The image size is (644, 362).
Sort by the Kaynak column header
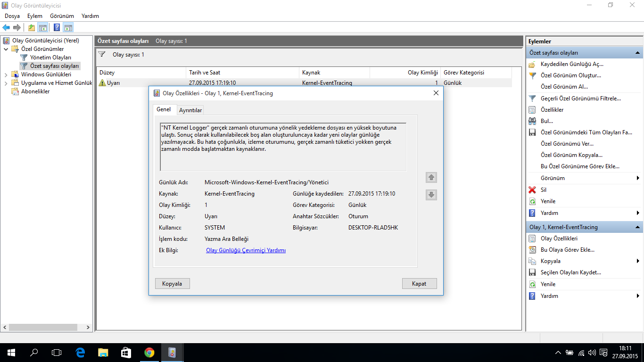point(334,73)
